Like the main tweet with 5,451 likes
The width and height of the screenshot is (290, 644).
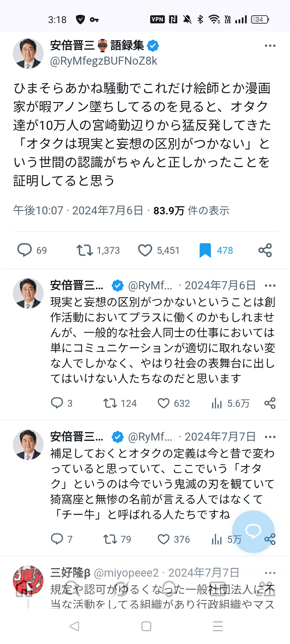[145, 250]
